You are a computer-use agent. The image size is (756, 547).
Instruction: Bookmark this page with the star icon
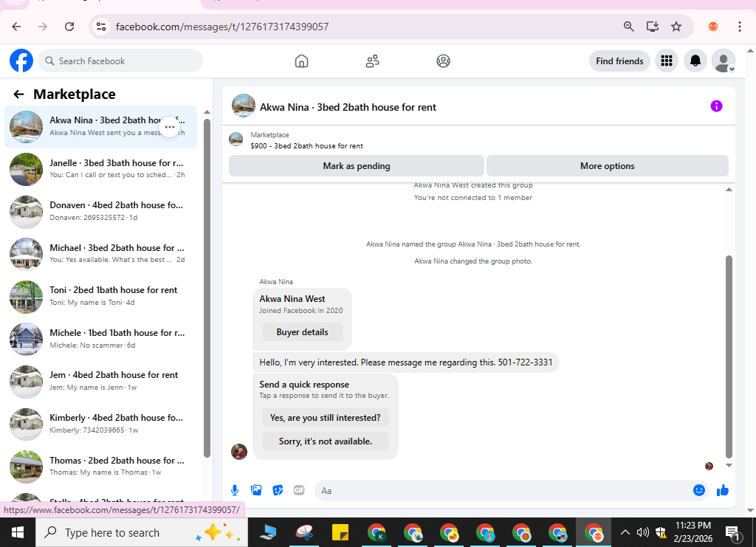676,27
